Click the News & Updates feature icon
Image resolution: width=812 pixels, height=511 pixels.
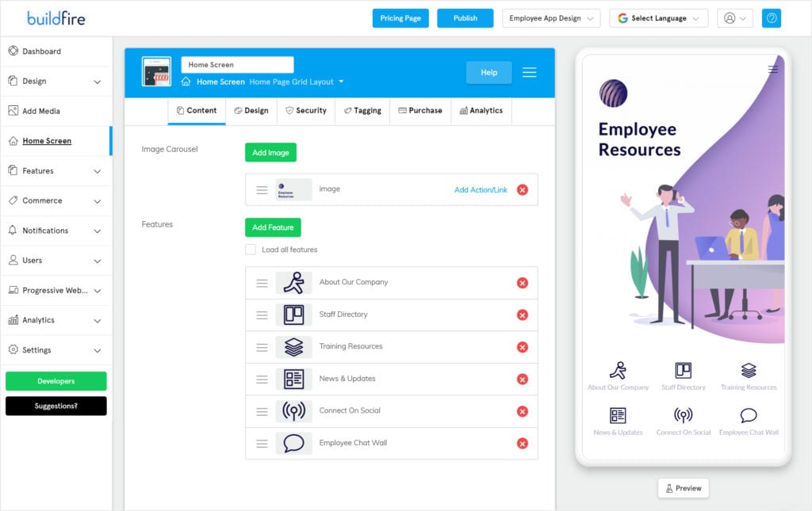pos(293,379)
